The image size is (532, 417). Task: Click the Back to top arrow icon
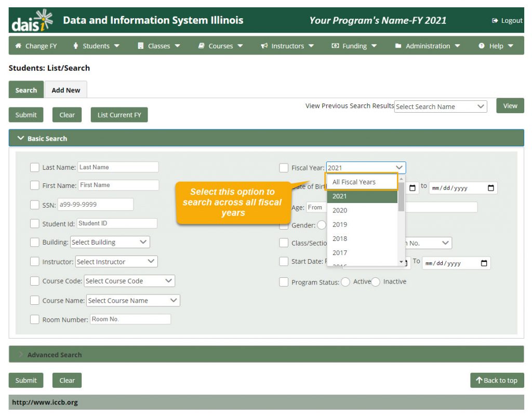coord(479,380)
